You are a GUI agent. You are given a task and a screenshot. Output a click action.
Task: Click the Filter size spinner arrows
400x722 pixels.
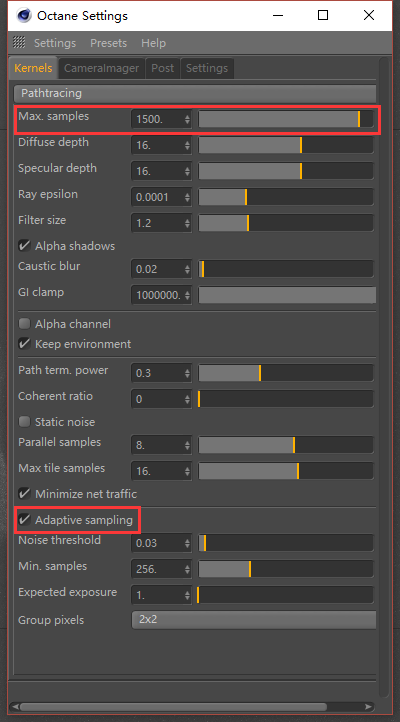pyautogui.click(x=187, y=223)
